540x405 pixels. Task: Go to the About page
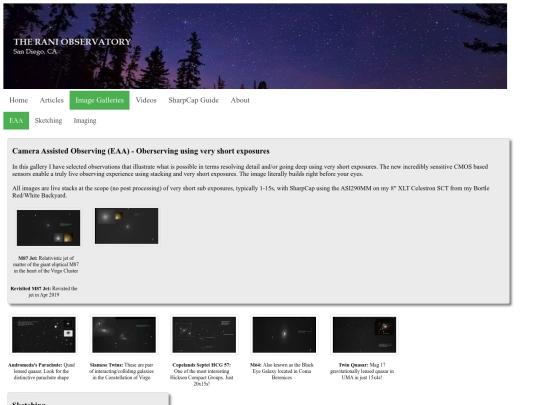(x=240, y=100)
